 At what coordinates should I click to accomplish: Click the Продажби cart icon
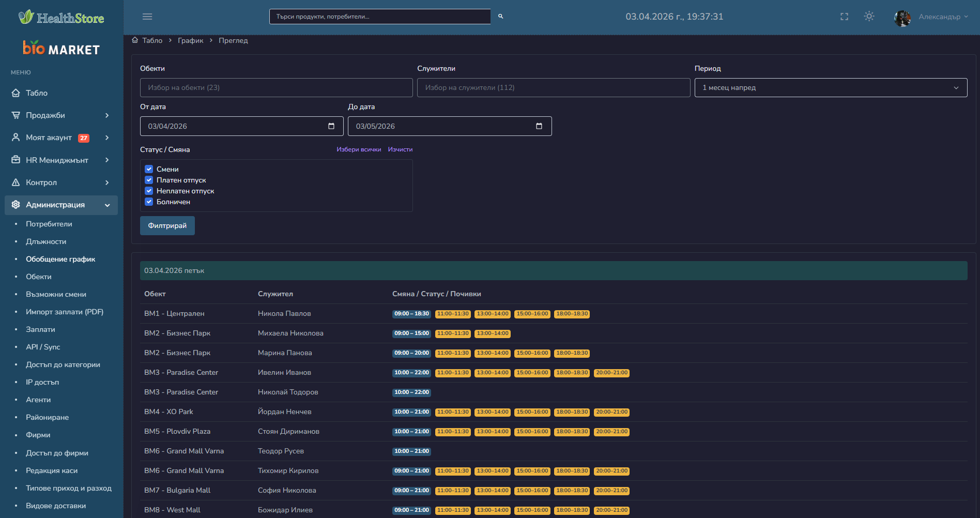pyautogui.click(x=16, y=115)
